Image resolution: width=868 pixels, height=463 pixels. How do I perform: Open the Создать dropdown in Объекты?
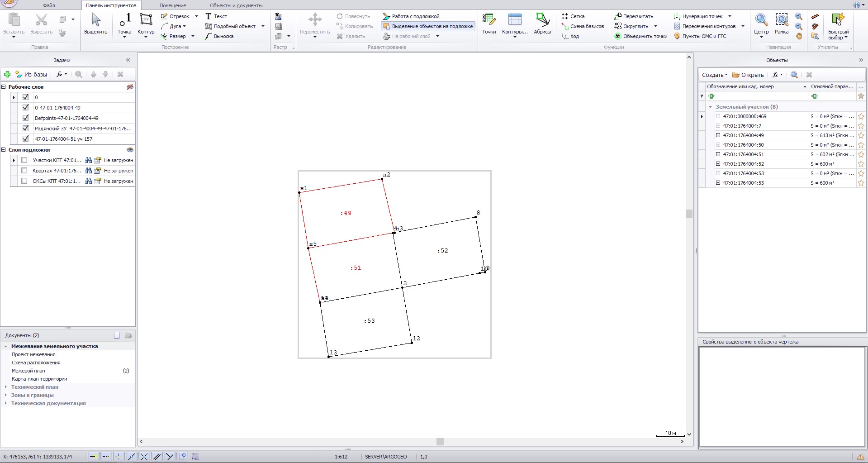point(714,75)
